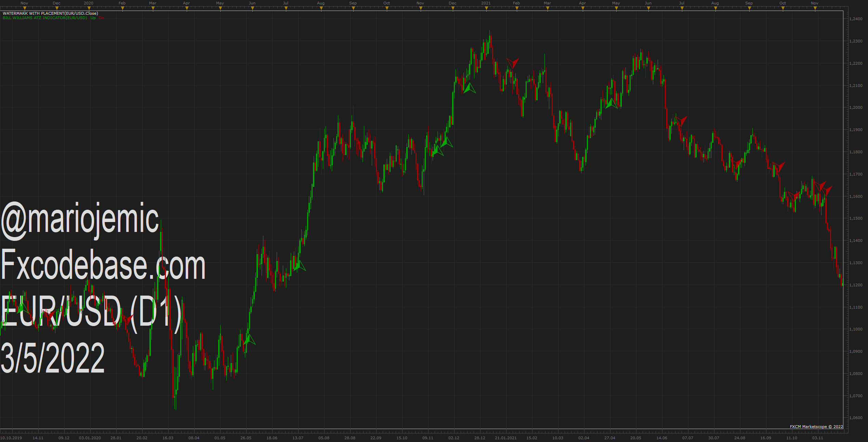The height and width of the screenshot is (442, 868).
Task: Click the Dec 2020 marker on the top timeline
Action: coord(452,3)
